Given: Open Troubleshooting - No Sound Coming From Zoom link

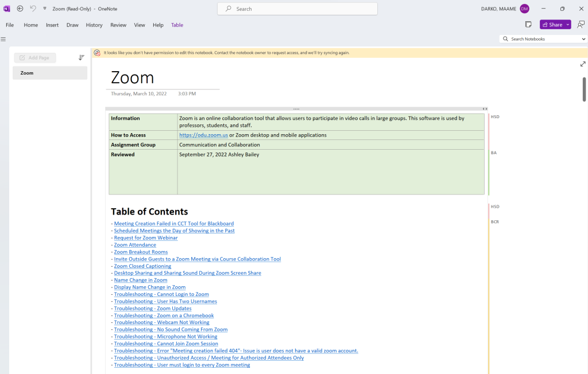Looking at the screenshot, I should pos(171,330).
